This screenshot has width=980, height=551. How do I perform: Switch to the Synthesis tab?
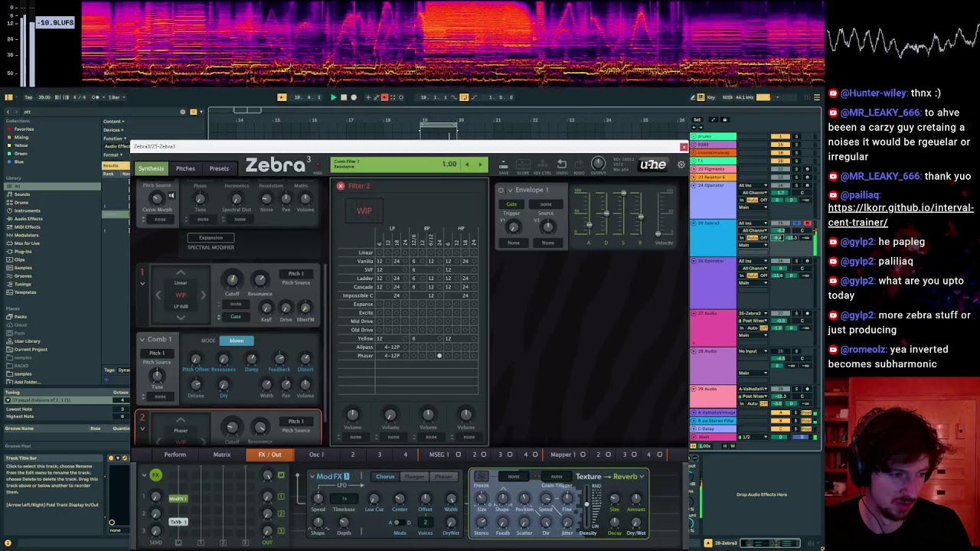coord(151,169)
